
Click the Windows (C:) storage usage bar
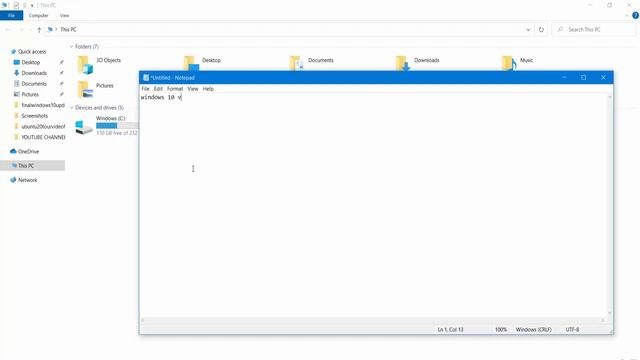[x=117, y=126]
